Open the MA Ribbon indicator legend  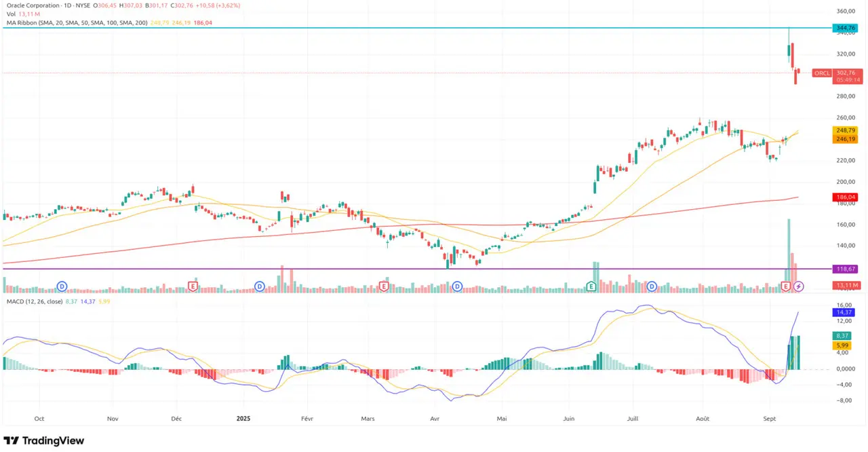(x=76, y=22)
